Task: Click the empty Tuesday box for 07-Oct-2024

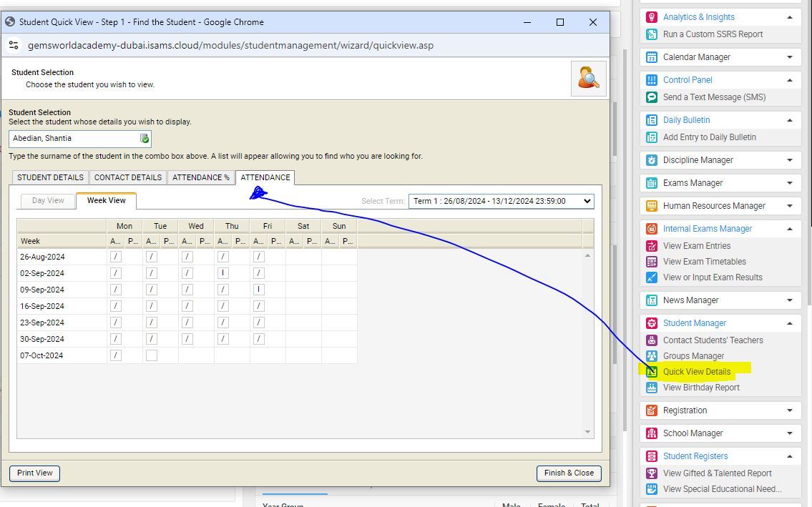Action: [x=152, y=355]
